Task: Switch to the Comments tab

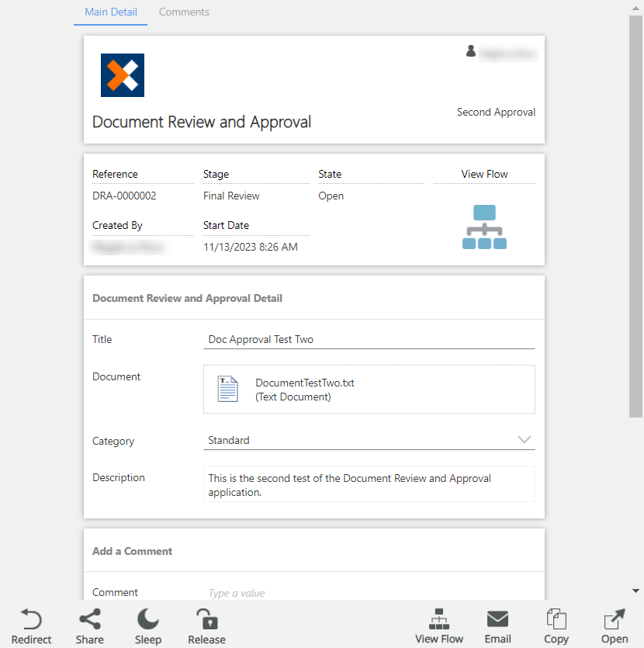Action: 184,12
